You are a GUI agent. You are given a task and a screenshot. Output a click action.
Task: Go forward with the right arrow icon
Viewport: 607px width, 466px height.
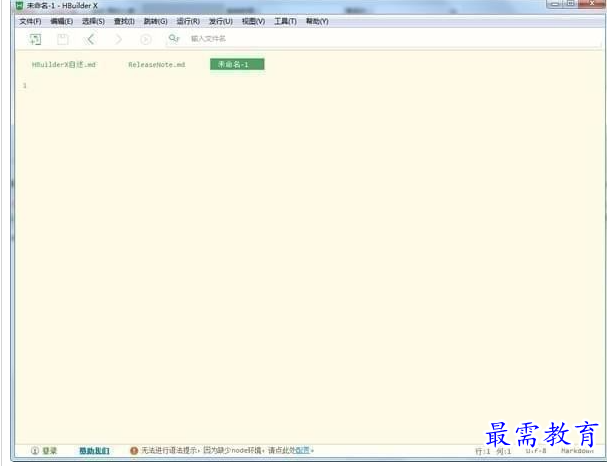click(118, 39)
